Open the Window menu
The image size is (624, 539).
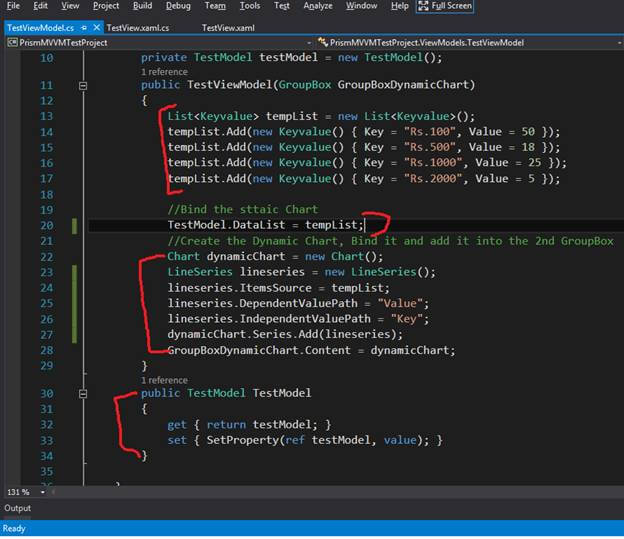click(x=361, y=6)
